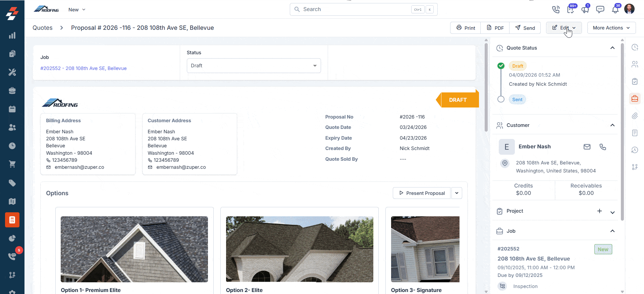Open the Status dropdown showing Draft
Screen dimensions: 644x294
pos(254,66)
